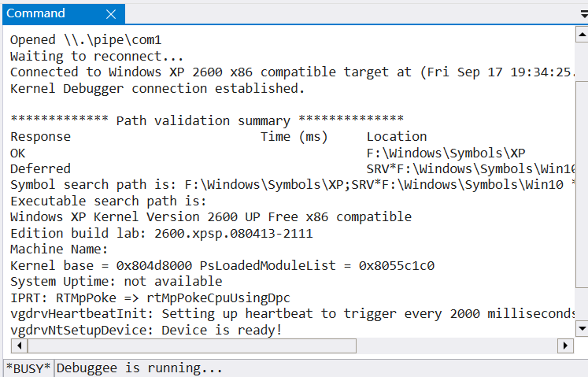Click the F:\Windows\Symbols\XP location entry
This screenshot has width=588, height=377.
446,153
